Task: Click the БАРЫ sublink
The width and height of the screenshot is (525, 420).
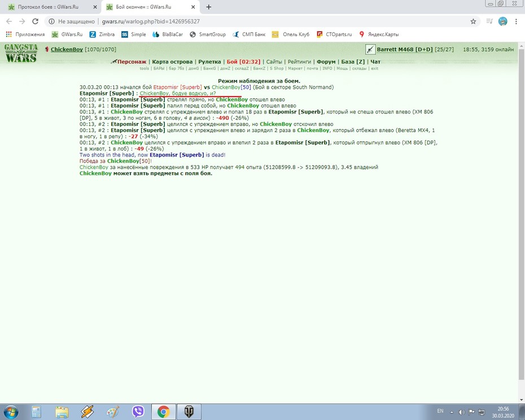Action: (x=159, y=68)
